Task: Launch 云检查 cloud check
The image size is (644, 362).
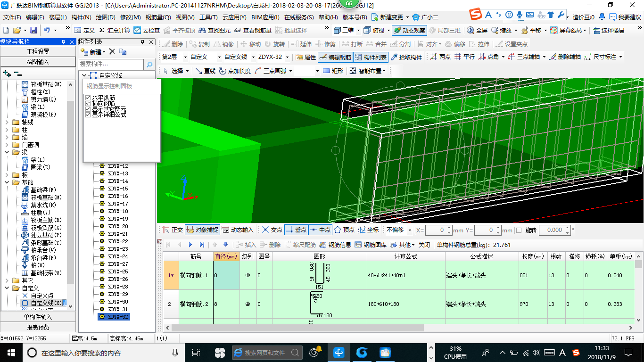Action: tap(147, 30)
